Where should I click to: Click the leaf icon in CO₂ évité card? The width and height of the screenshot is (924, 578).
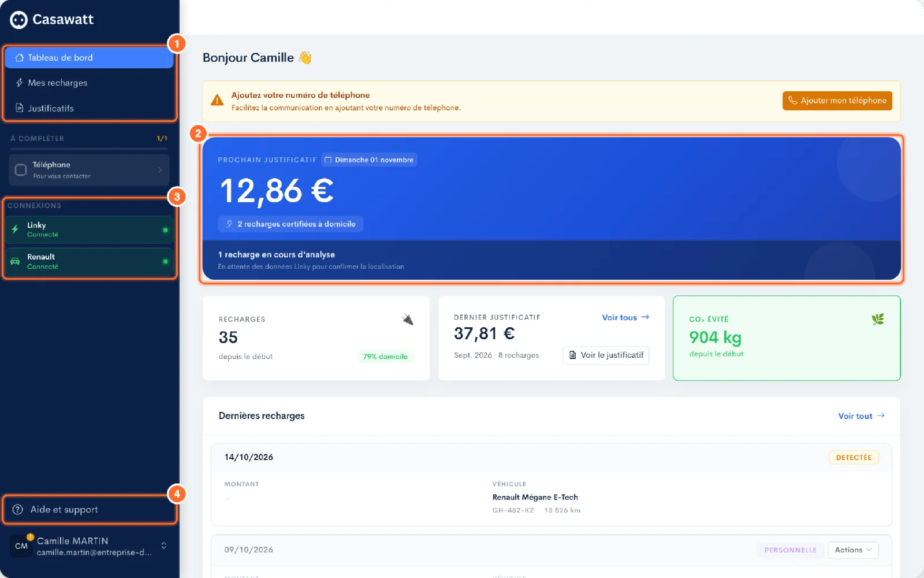click(x=878, y=319)
